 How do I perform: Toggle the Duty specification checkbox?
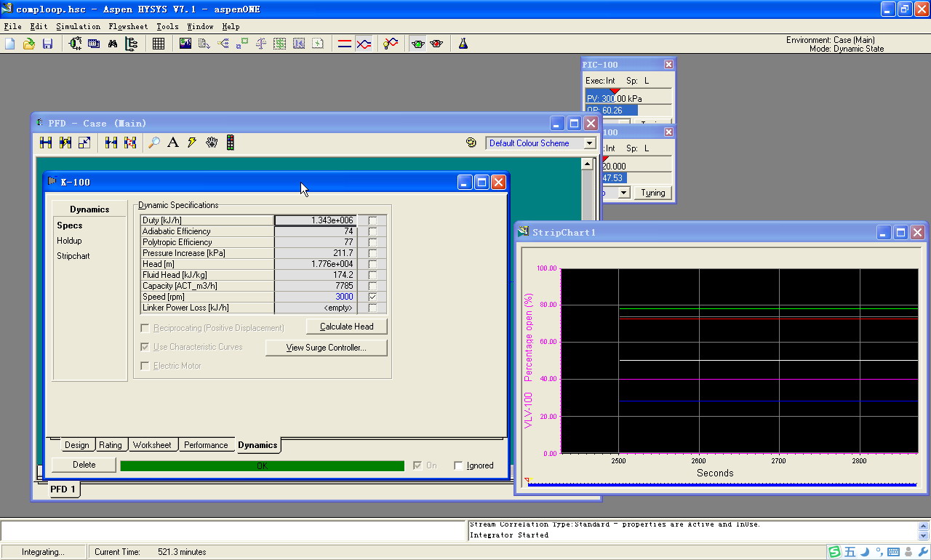pyautogui.click(x=372, y=220)
